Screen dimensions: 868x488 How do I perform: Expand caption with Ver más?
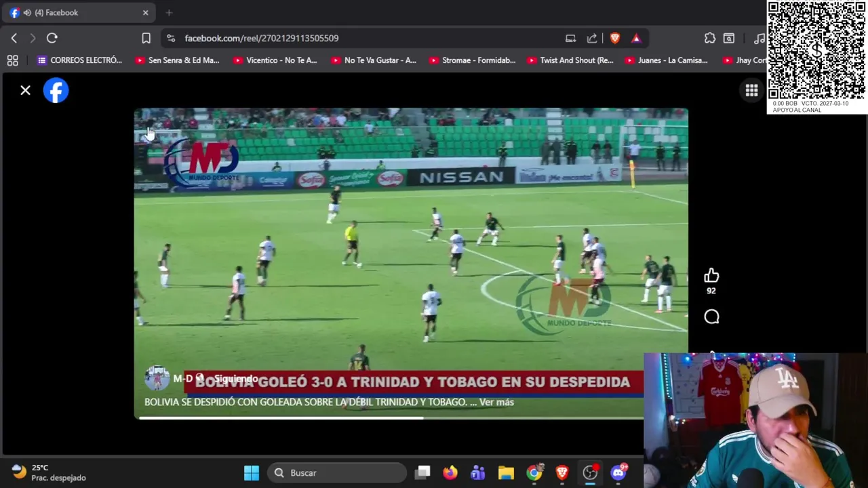coord(496,402)
